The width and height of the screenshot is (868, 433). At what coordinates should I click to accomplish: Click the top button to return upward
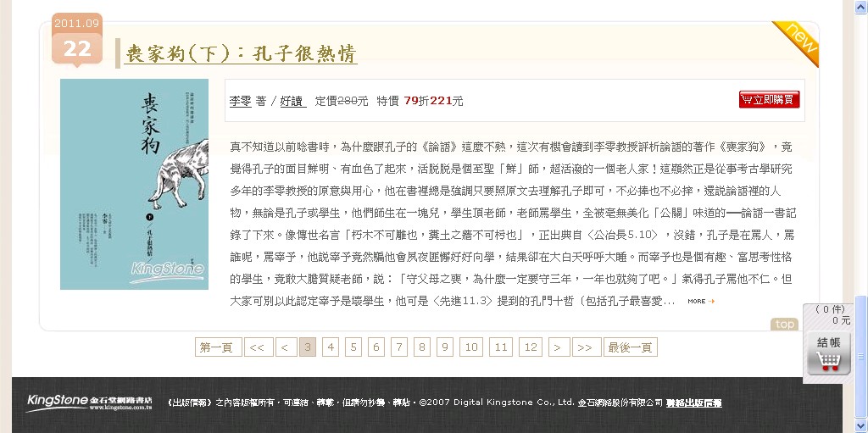click(784, 325)
